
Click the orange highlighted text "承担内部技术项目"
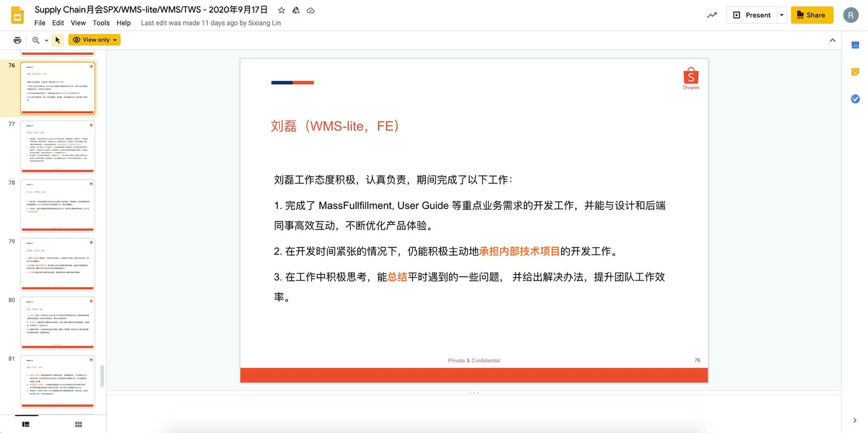coord(519,251)
